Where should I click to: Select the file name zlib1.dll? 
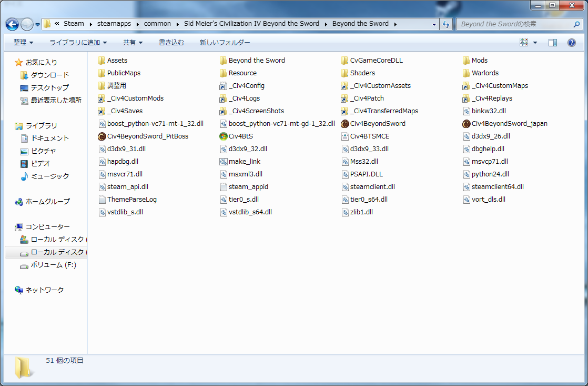[361, 212]
